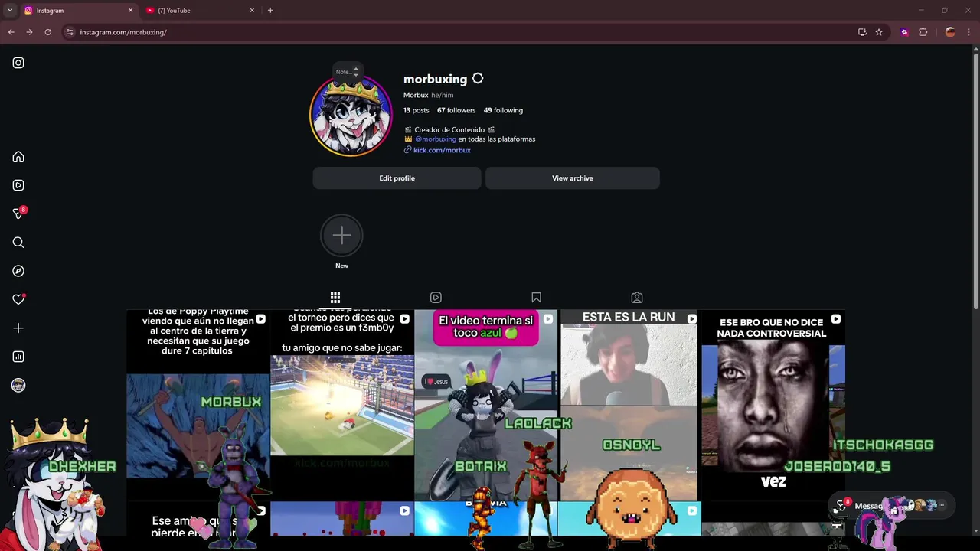Close the YouTube browser tab
The width and height of the screenshot is (980, 551).
(252, 11)
